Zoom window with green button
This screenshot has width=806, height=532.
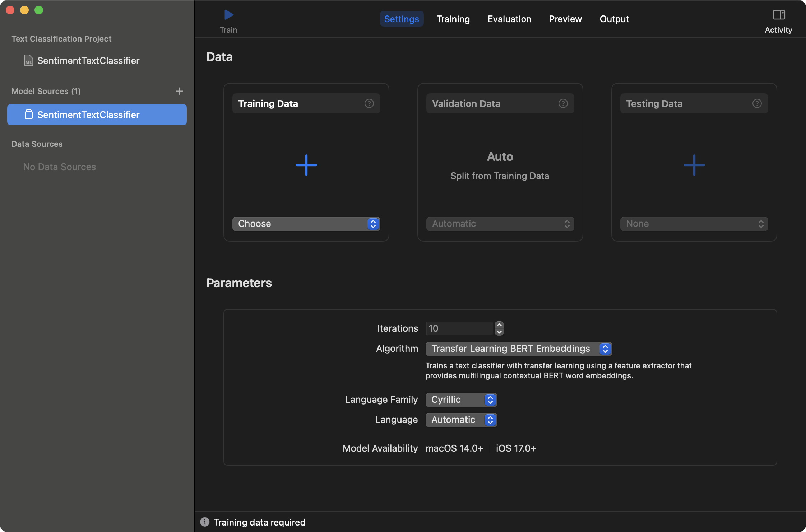click(39, 10)
